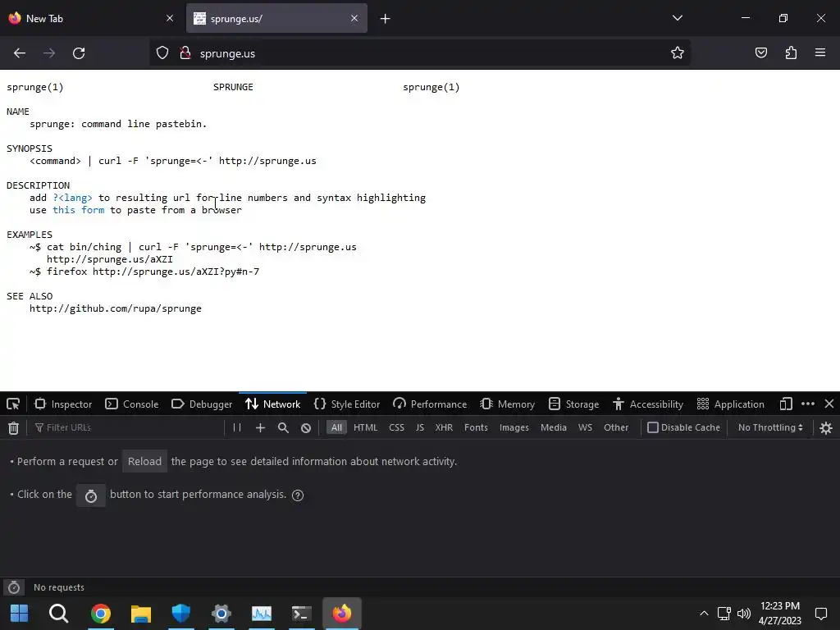This screenshot has width=840, height=630.
Task: Follow the 'this form' link
Action: pos(78,210)
